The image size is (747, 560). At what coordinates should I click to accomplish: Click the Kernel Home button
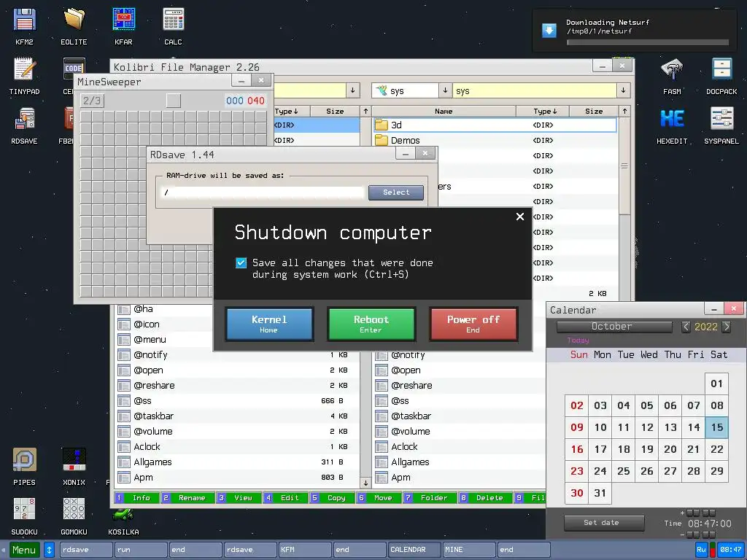pos(269,324)
